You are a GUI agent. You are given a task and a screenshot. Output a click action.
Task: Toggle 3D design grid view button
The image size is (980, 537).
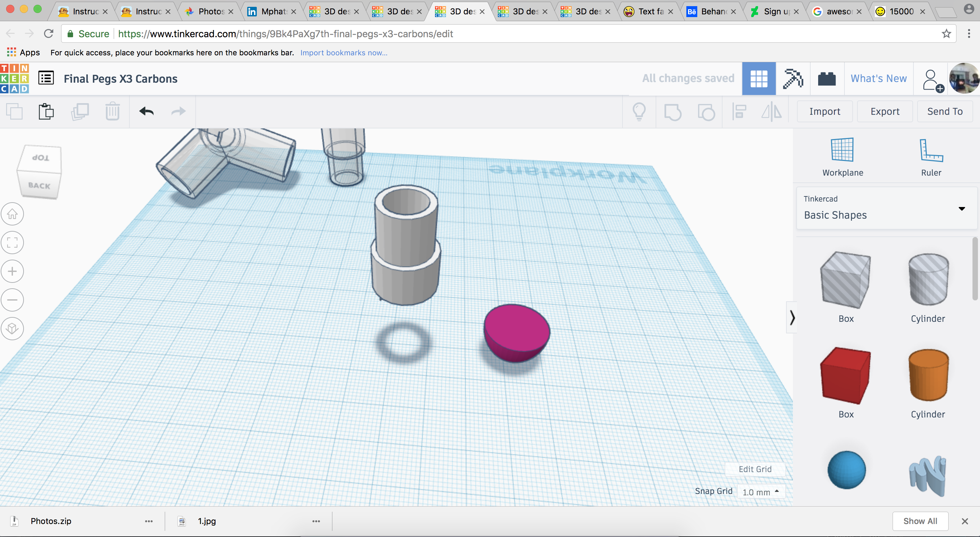pyautogui.click(x=759, y=79)
